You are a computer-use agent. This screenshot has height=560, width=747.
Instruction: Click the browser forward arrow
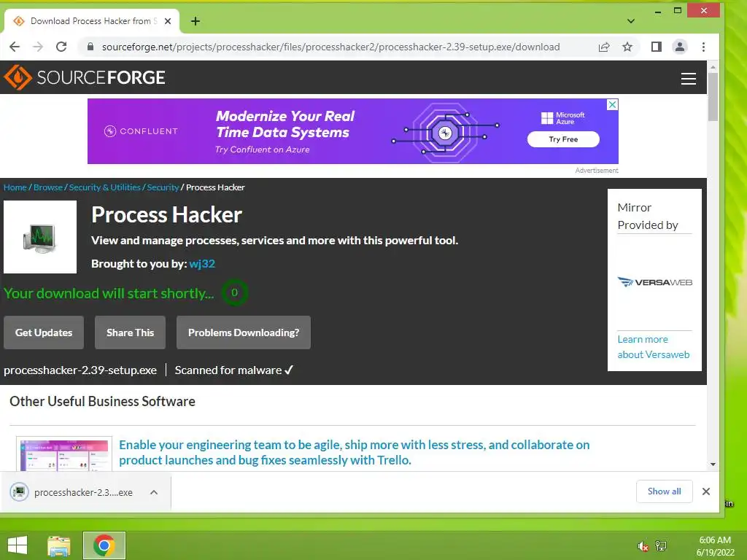38,47
